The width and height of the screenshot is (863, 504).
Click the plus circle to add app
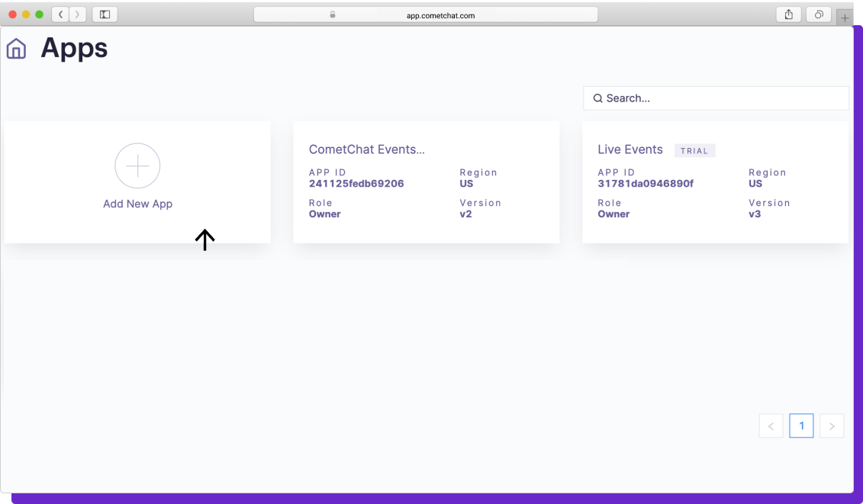pos(137,165)
